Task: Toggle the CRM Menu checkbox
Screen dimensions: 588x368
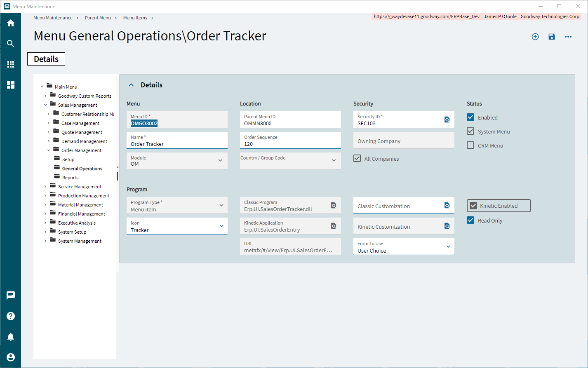Action: (470, 145)
